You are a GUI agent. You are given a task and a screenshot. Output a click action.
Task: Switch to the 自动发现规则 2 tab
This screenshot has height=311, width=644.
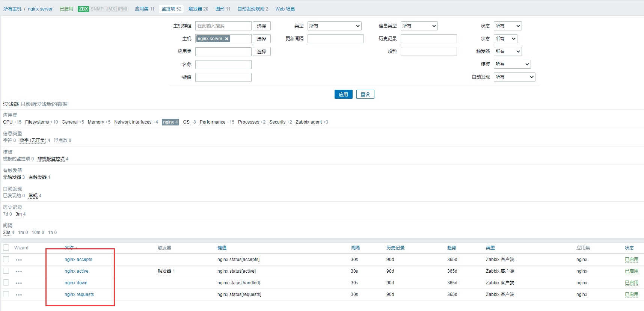pos(253,9)
